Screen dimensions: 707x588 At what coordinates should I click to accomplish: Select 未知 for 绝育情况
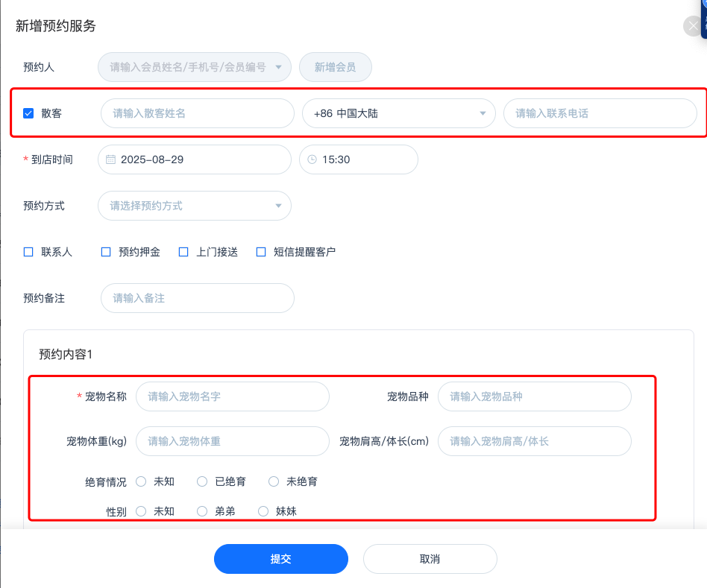pos(141,481)
